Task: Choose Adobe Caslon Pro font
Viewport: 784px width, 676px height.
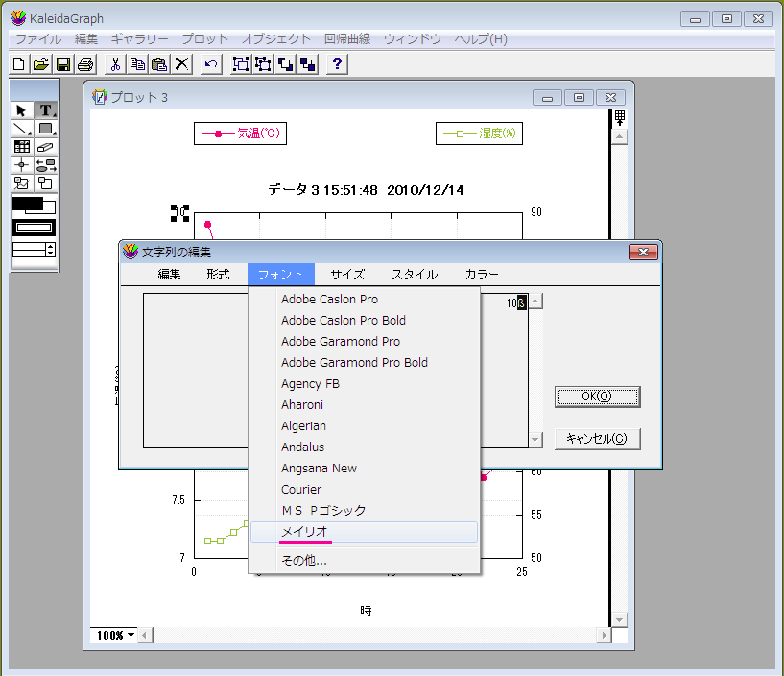Action: (364, 300)
